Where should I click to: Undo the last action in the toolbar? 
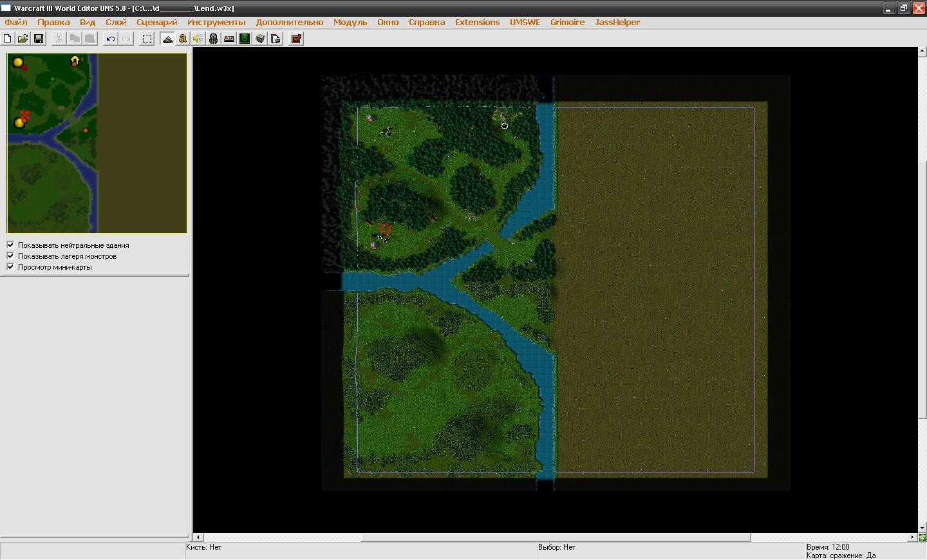[111, 39]
